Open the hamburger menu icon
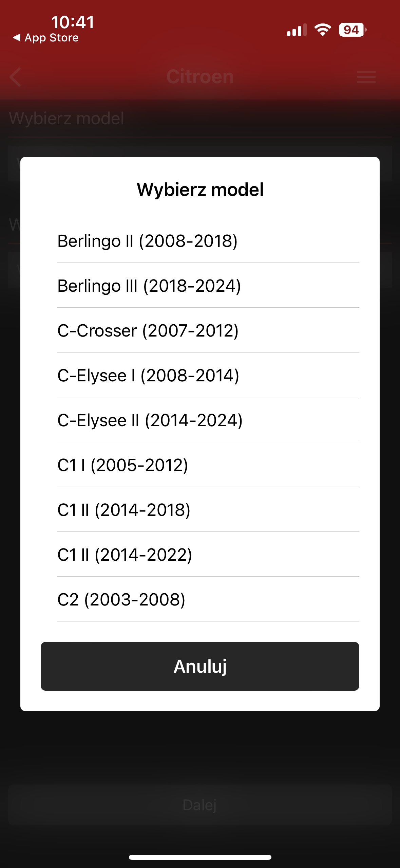Image resolution: width=400 pixels, height=868 pixels. tap(366, 77)
